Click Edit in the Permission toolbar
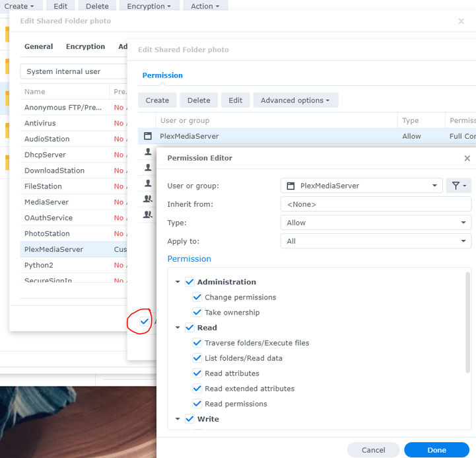The height and width of the screenshot is (458, 476). [235, 100]
